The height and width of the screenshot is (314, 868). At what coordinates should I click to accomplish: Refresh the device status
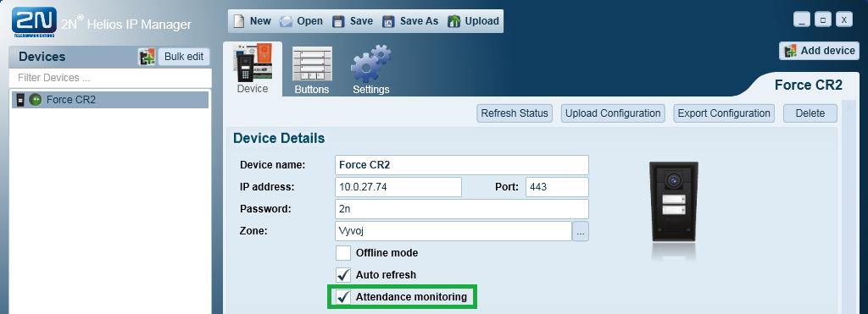tap(514, 113)
